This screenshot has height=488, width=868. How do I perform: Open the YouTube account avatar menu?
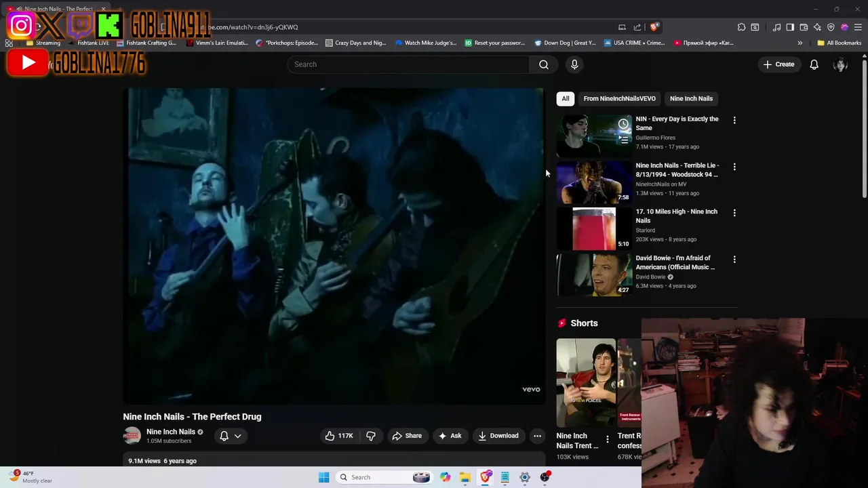point(840,64)
